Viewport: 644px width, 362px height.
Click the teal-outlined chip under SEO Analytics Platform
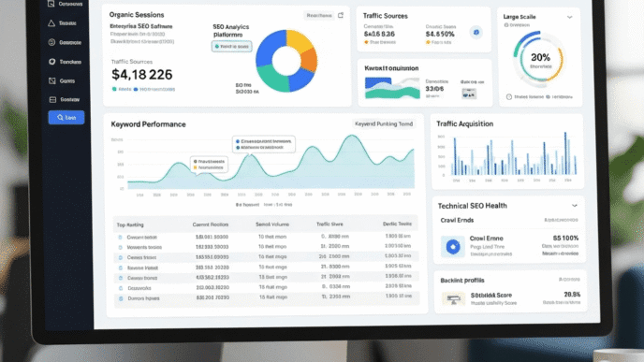[231, 47]
